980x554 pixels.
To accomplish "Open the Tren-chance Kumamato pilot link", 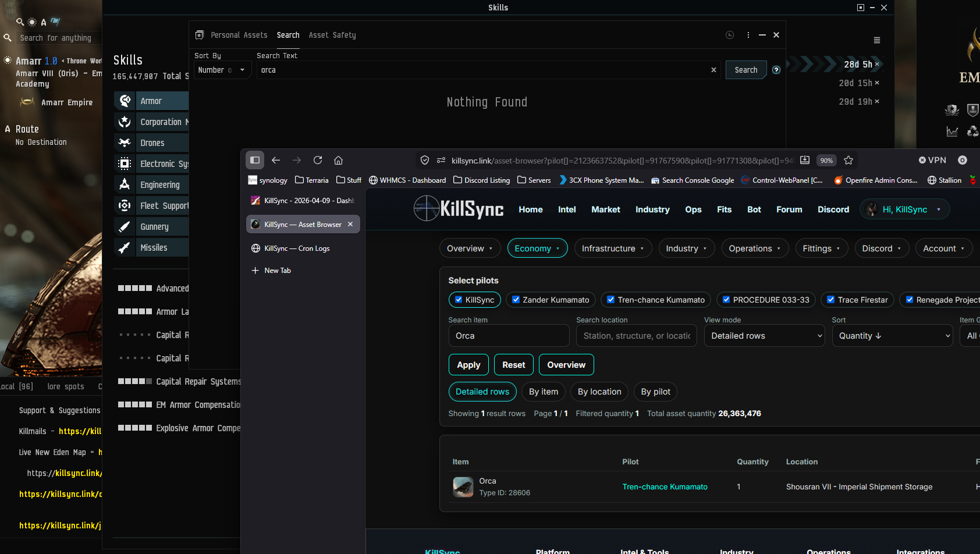I will click(x=665, y=487).
